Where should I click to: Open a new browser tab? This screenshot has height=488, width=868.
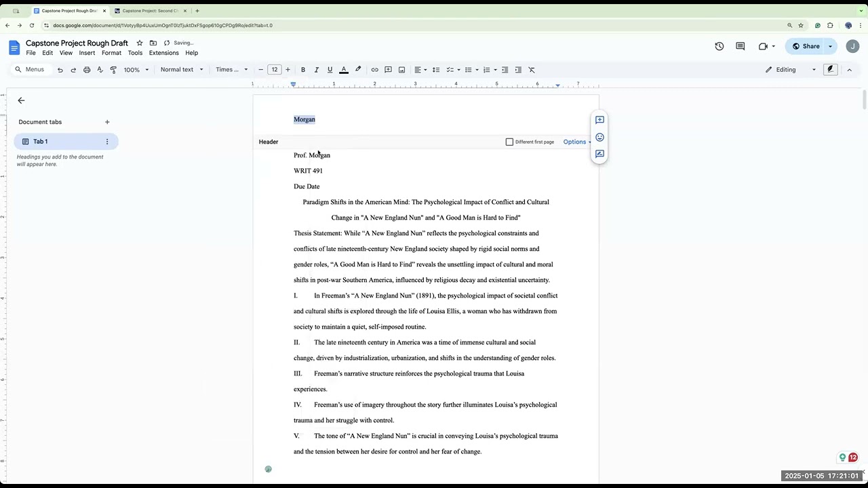[197, 11]
